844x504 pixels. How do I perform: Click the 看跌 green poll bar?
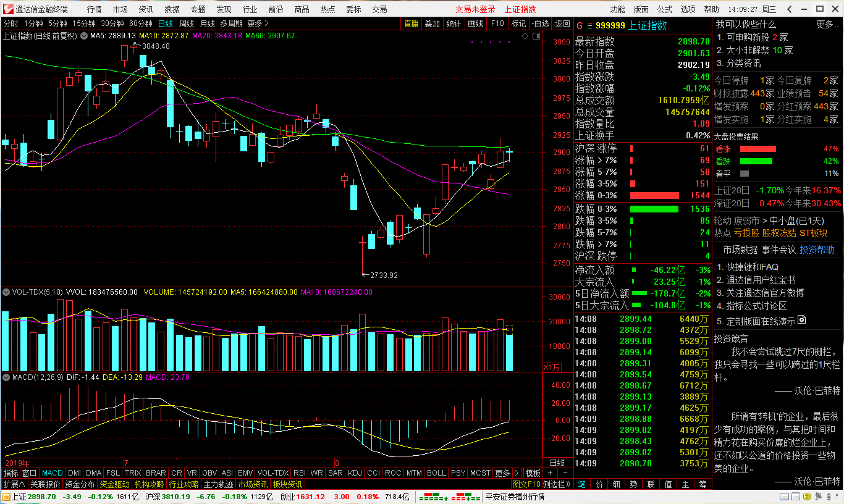coord(756,161)
